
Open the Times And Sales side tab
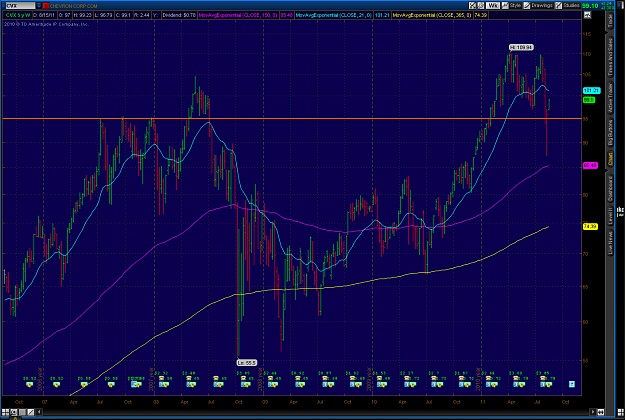[x=610, y=57]
